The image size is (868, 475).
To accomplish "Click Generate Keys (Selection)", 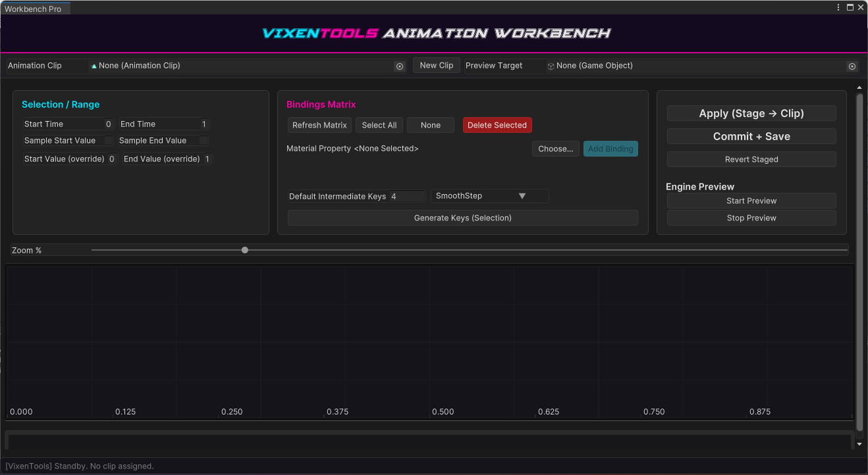I will pos(463,218).
